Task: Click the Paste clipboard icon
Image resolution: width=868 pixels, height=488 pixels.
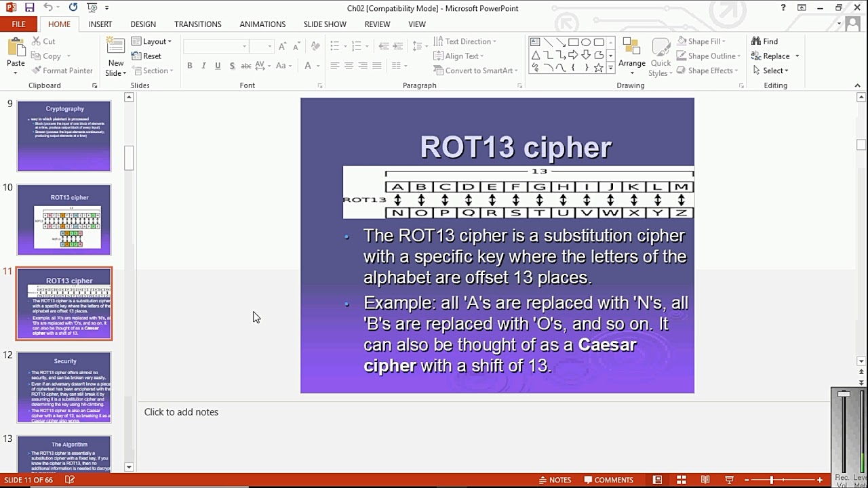Action: click(16, 47)
